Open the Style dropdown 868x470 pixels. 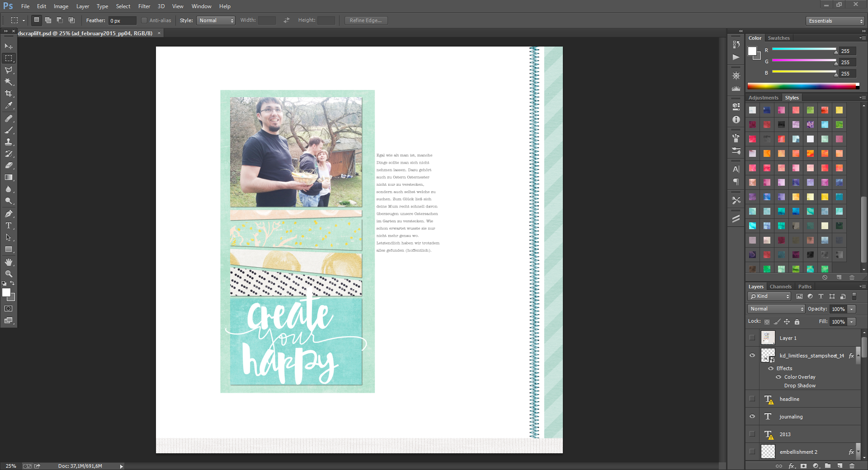[216, 20]
